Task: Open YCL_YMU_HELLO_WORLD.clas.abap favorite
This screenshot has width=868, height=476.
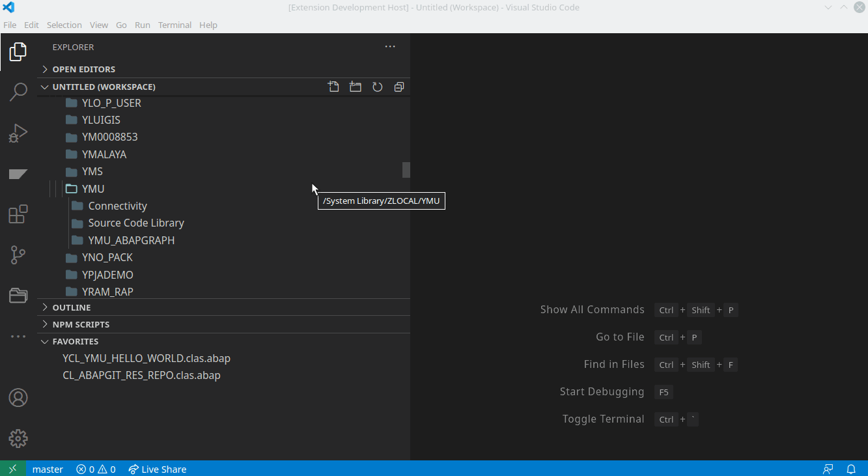Action: (x=147, y=358)
